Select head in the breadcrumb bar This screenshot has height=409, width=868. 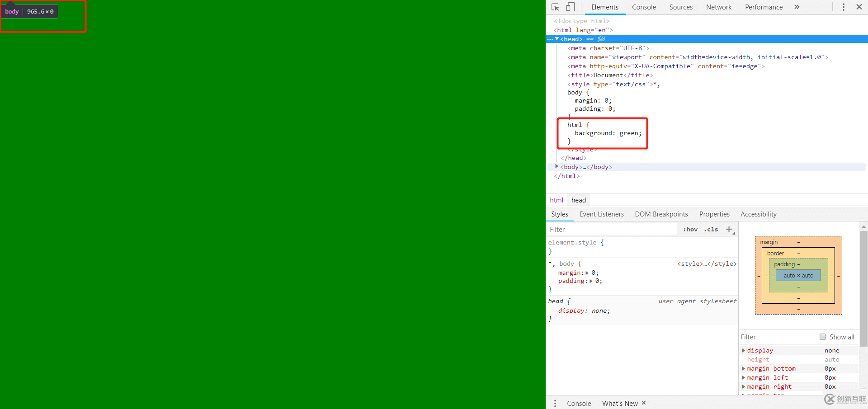578,199
